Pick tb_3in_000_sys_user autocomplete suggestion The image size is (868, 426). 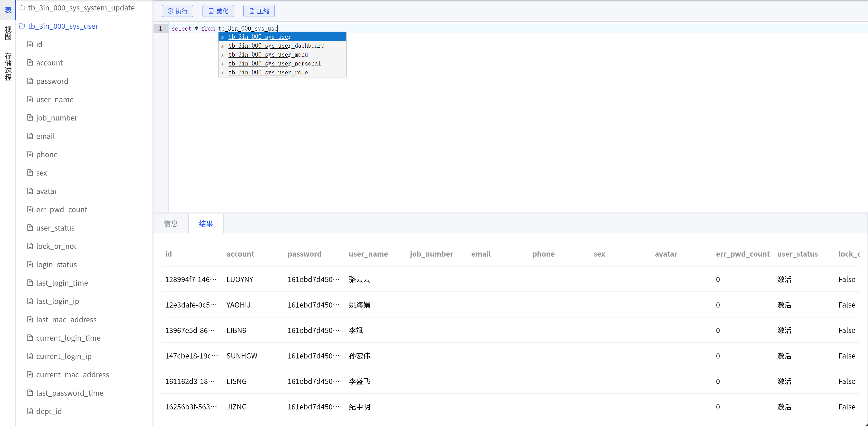click(282, 37)
